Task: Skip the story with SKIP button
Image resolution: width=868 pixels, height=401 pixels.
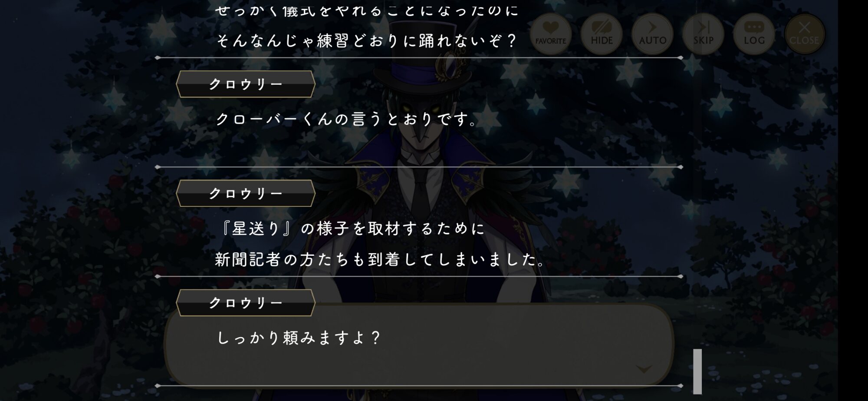Action: pos(703,34)
